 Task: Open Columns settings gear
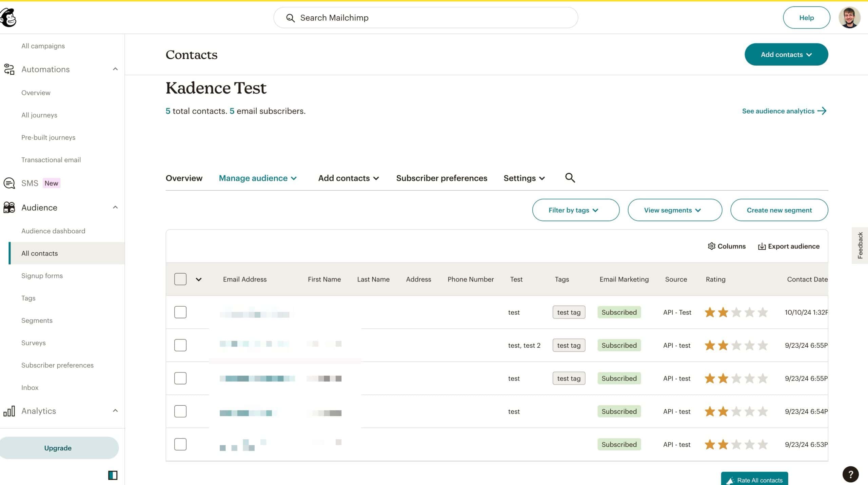coord(711,246)
